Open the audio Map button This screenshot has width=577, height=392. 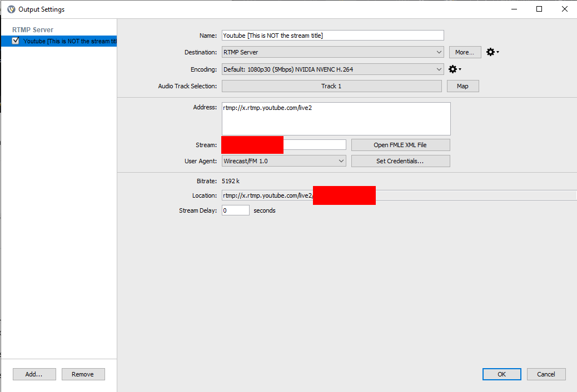tap(462, 86)
